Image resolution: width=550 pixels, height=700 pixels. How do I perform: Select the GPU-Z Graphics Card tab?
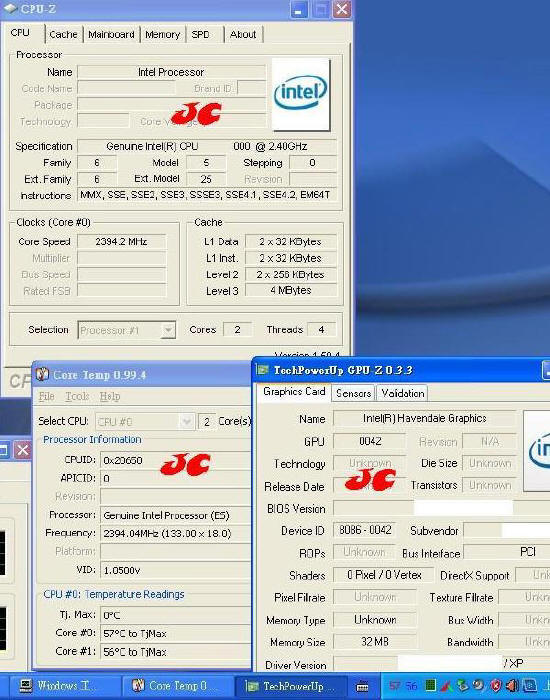click(294, 392)
